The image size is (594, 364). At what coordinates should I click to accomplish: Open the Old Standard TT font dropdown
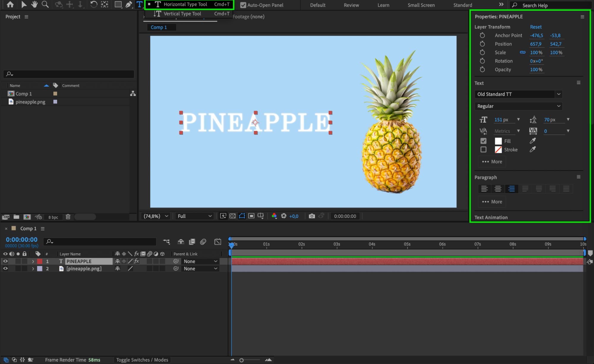pyautogui.click(x=559, y=94)
